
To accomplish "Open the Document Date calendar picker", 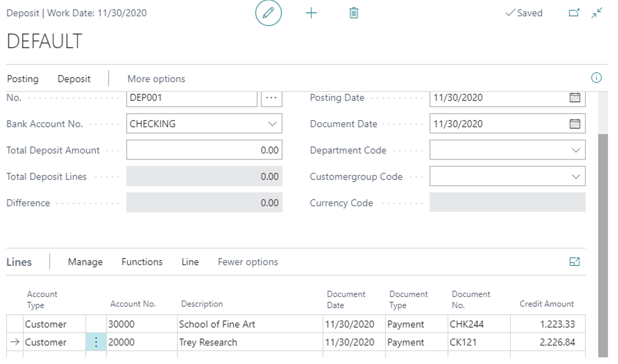I will 576,124.
